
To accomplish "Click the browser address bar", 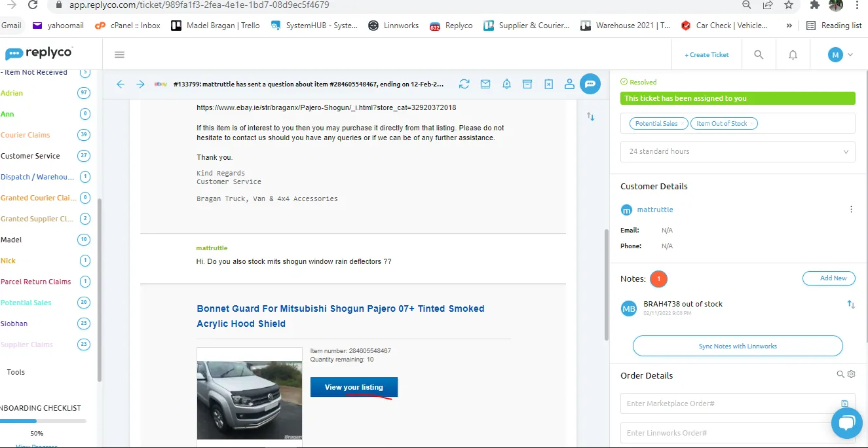I will pyautogui.click(x=393, y=5).
